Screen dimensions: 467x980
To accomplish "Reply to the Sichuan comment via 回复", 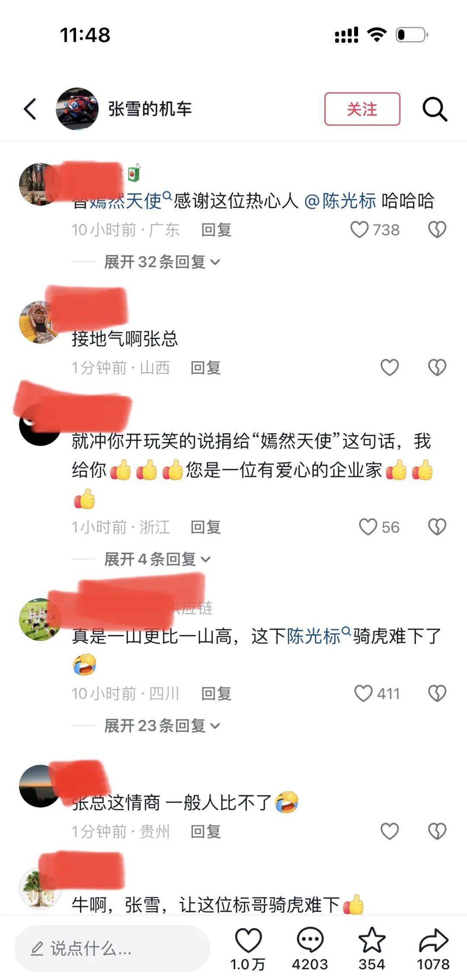I will click(x=216, y=693).
